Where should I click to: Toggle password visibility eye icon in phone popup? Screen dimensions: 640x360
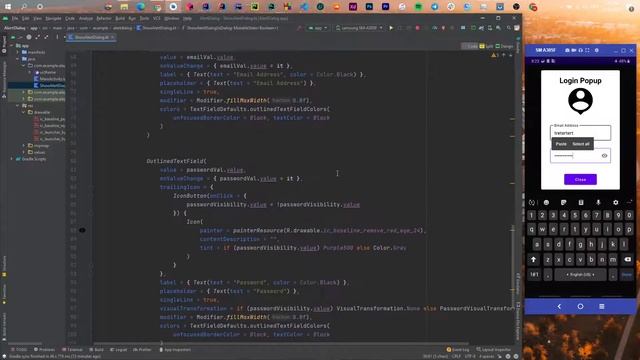tap(604, 156)
